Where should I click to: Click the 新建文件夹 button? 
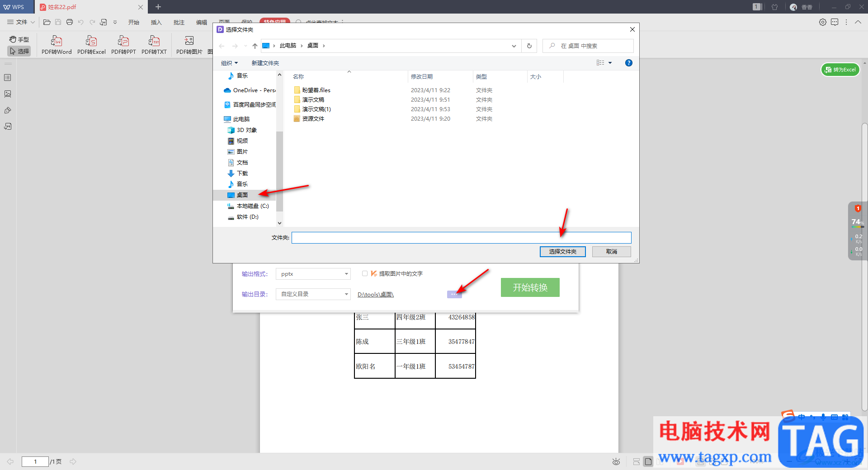click(265, 63)
